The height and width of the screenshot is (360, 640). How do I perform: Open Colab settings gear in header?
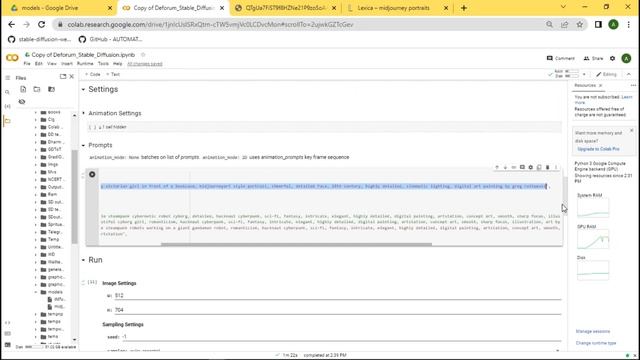click(x=613, y=58)
